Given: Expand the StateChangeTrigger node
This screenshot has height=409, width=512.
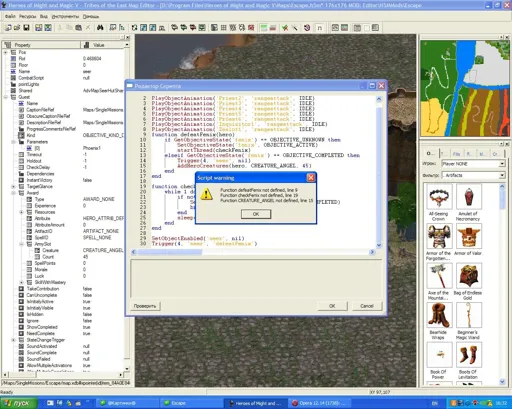Looking at the screenshot, I should (13, 340).
